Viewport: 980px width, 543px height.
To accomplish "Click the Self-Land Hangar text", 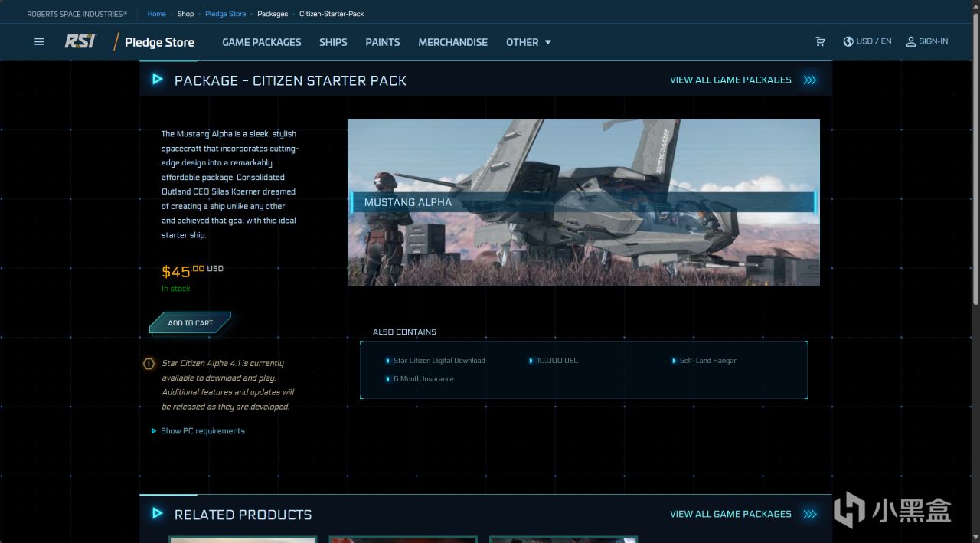I will (708, 361).
